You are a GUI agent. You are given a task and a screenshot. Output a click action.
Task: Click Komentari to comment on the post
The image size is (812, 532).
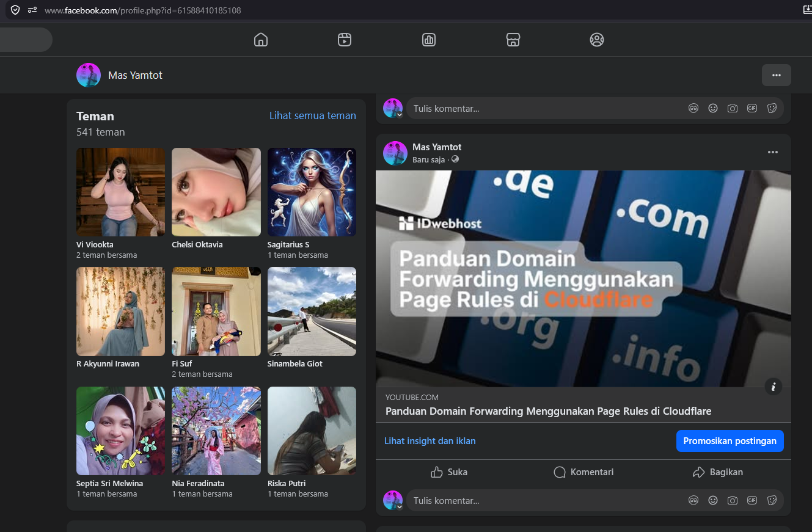(583, 472)
